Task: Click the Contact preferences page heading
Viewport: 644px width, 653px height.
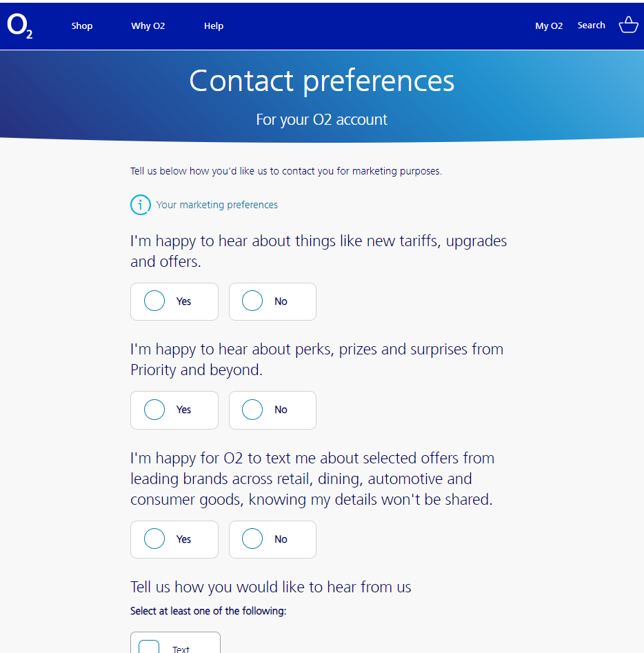Action: click(x=321, y=81)
